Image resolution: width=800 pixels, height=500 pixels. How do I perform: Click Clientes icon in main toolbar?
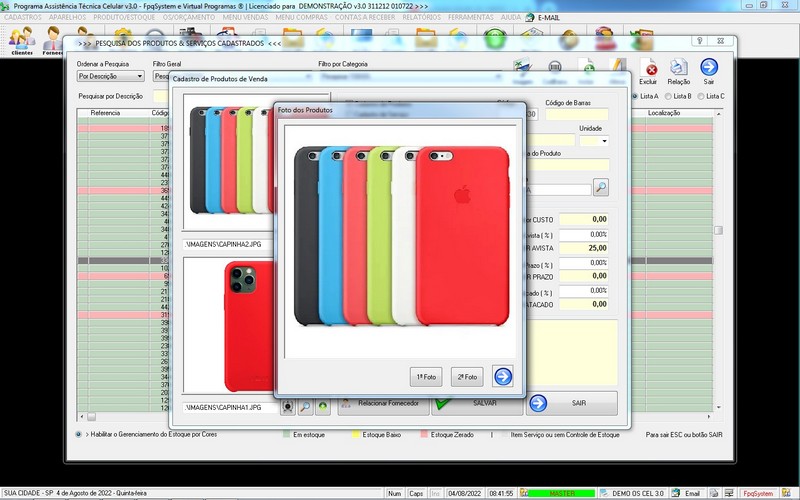point(22,40)
